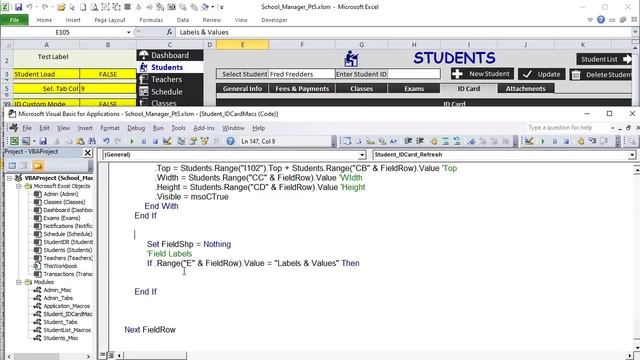Open Excel Name Box dropdown arrow

click(x=129, y=32)
